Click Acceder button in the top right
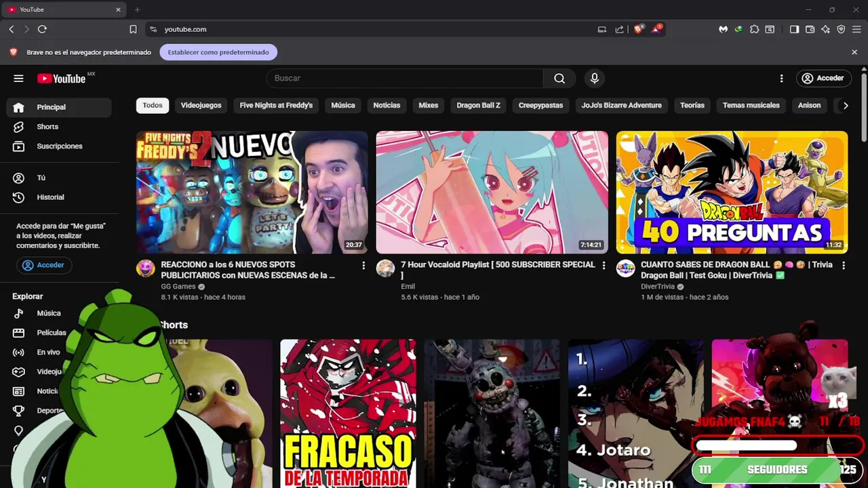 pyautogui.click(x=823, y=79)
